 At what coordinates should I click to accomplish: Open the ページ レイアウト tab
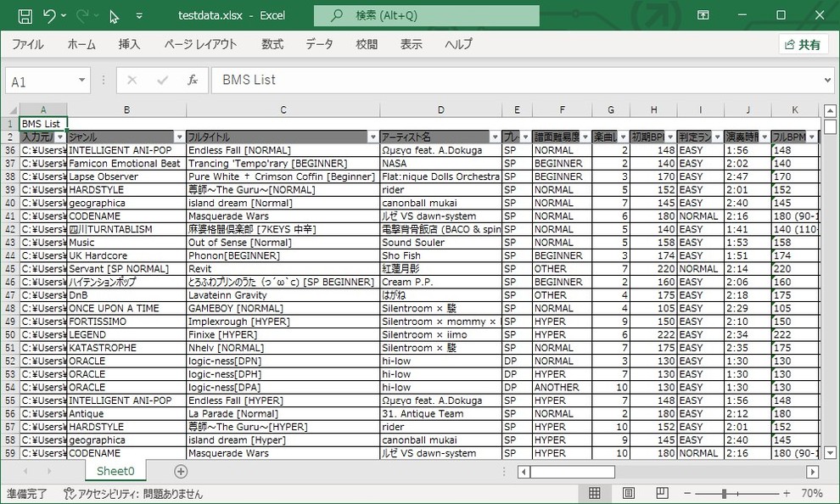click(200, 44)
